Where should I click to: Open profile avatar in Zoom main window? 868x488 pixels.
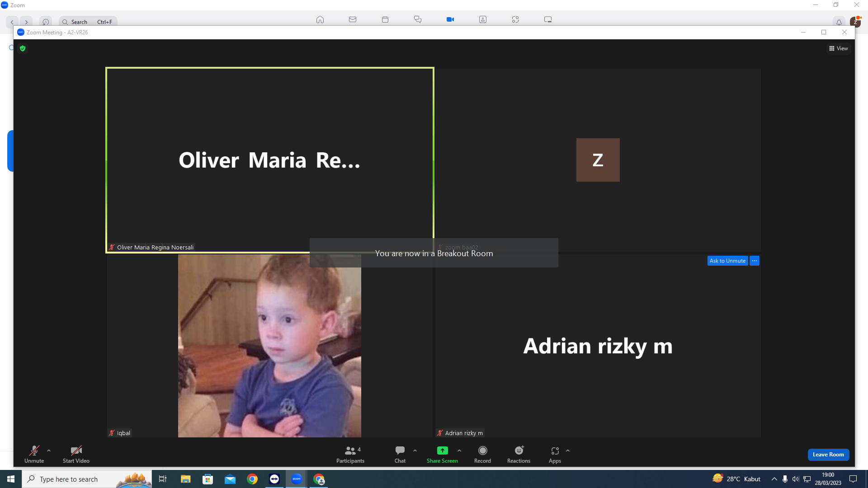click(x=855, y=21)
